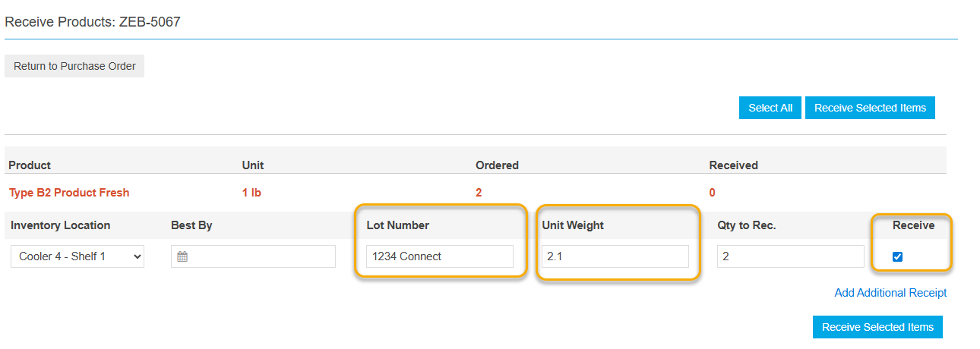Open the Inventory Location dropdown

tap(77, 256)
